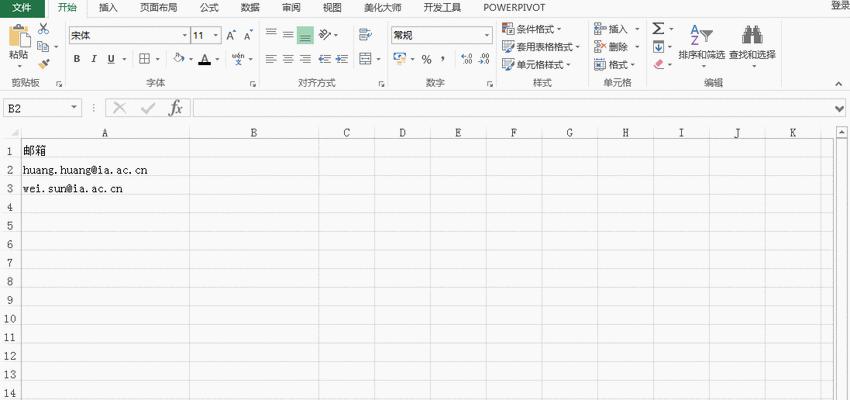Click the AutoSum sigma icon
Image resolution: width=850 pixels, height=400 pixels.
[x=658, y=29]
